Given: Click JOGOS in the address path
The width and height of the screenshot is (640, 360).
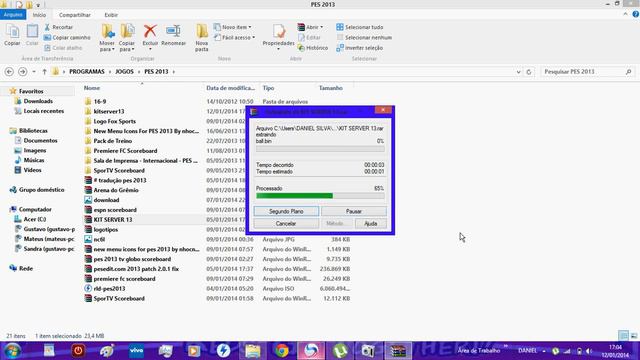Looking at the screenshot, I should click(x=124, y=71).
